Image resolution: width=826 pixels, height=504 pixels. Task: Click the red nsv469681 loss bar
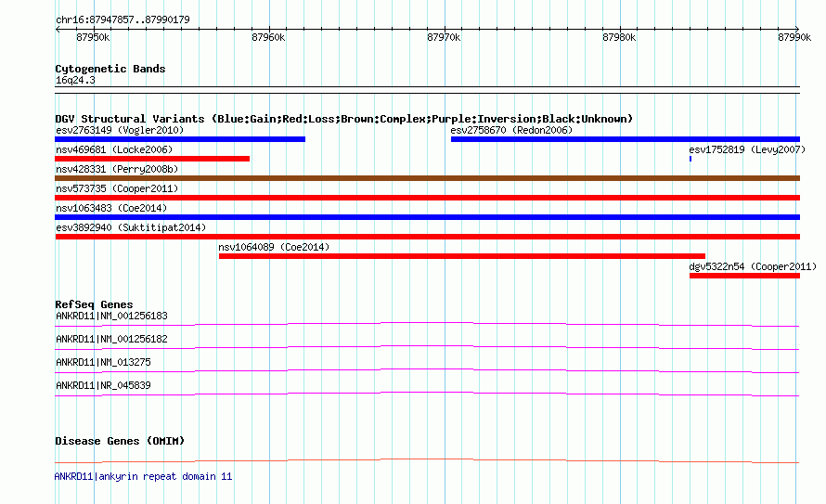point(152,159)
